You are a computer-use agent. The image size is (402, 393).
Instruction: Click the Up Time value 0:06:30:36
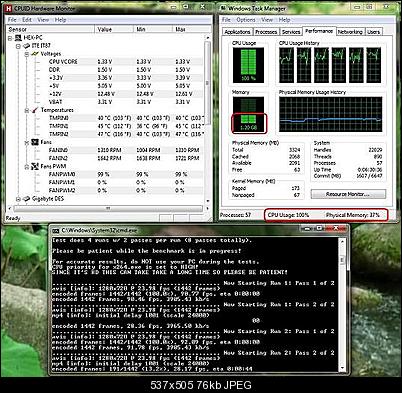370,169
